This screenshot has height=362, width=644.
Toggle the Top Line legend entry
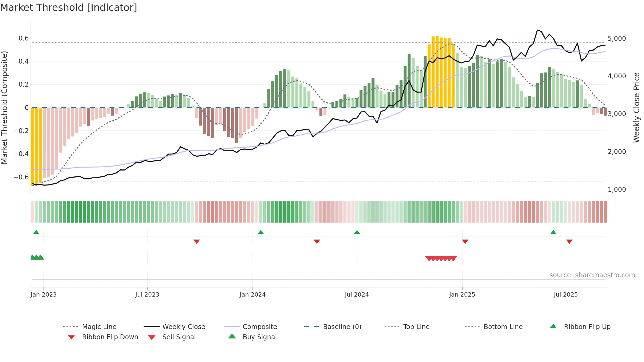click(x=407, y=327)
